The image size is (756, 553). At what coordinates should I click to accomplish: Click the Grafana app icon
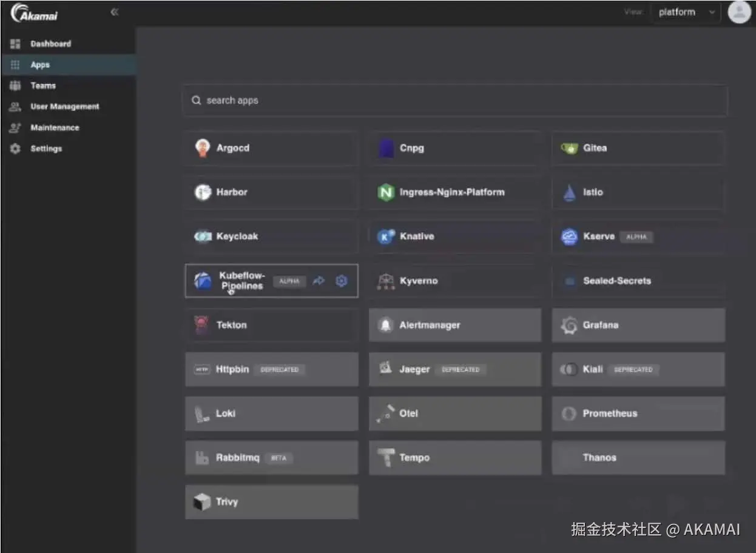coord(569,325)
